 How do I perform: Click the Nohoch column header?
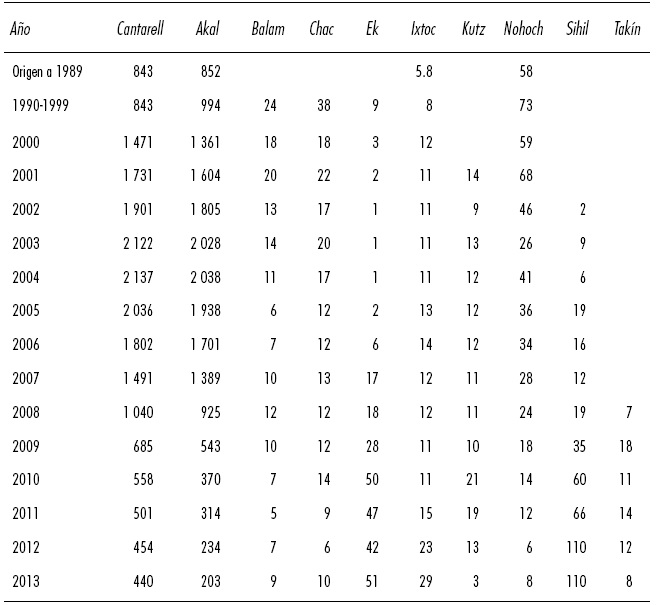(524, 29)
